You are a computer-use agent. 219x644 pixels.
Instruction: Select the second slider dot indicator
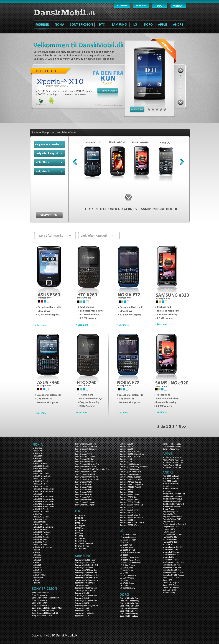click(x=180, y=79)
